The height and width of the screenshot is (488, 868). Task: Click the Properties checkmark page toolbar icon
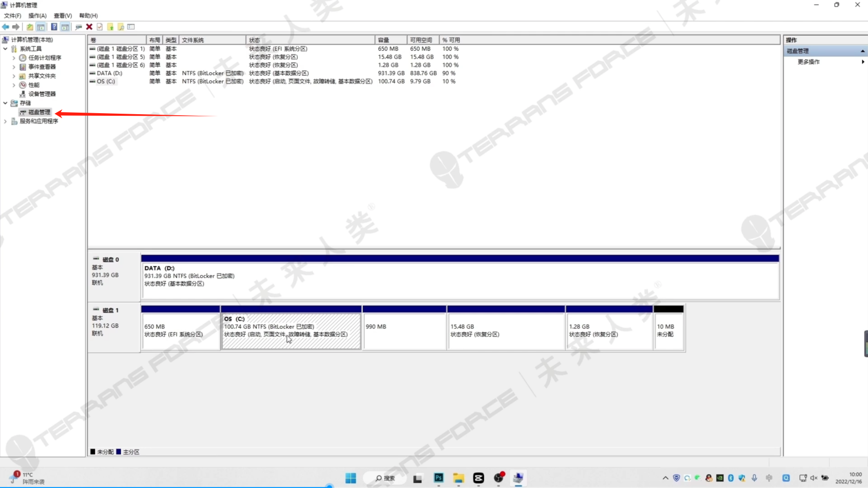coord(100,27)
